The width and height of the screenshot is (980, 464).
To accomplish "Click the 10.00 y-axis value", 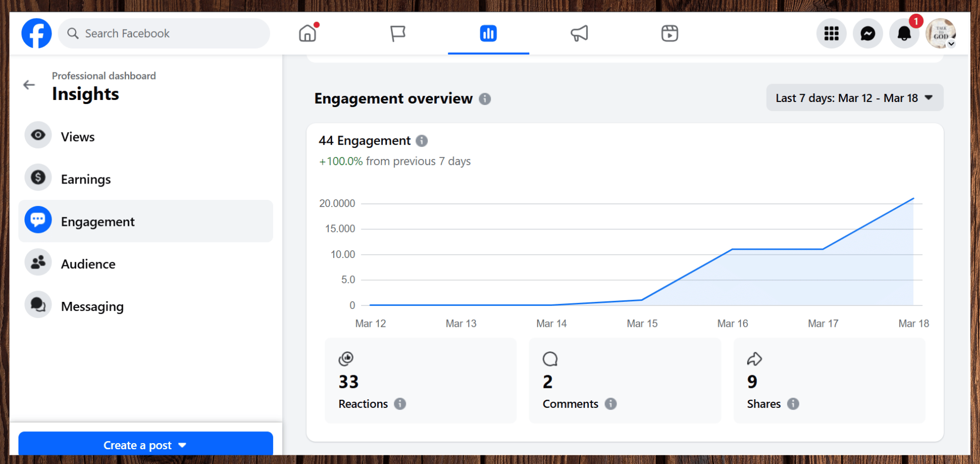I will point(343,254).
